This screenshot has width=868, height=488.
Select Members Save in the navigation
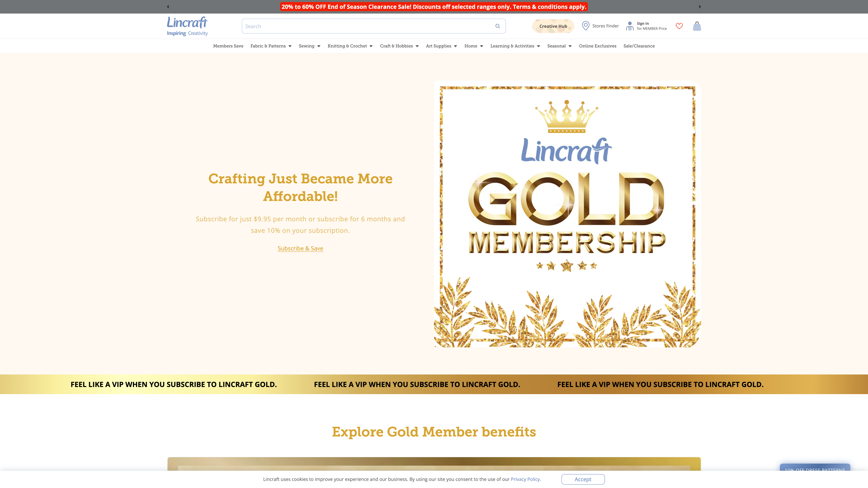pos(228,46)
